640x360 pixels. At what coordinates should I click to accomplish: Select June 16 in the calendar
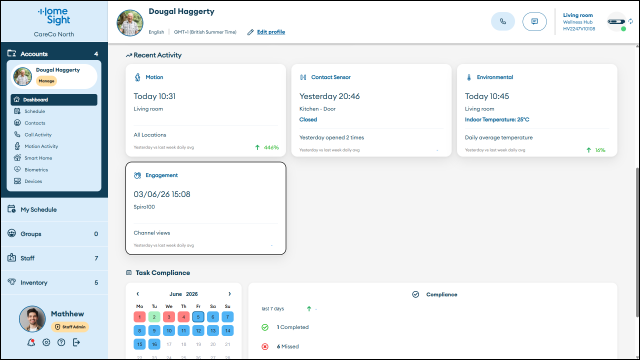(x=154, y=344)
